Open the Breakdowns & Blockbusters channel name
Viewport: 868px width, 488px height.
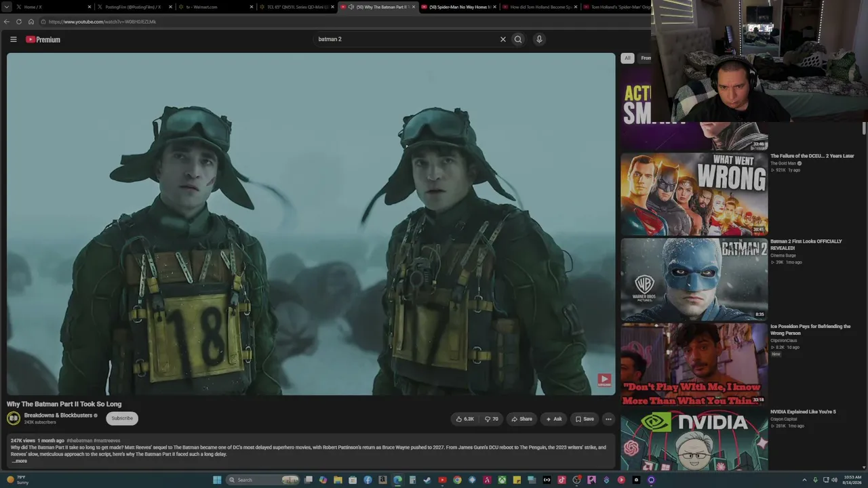point(58,415)
